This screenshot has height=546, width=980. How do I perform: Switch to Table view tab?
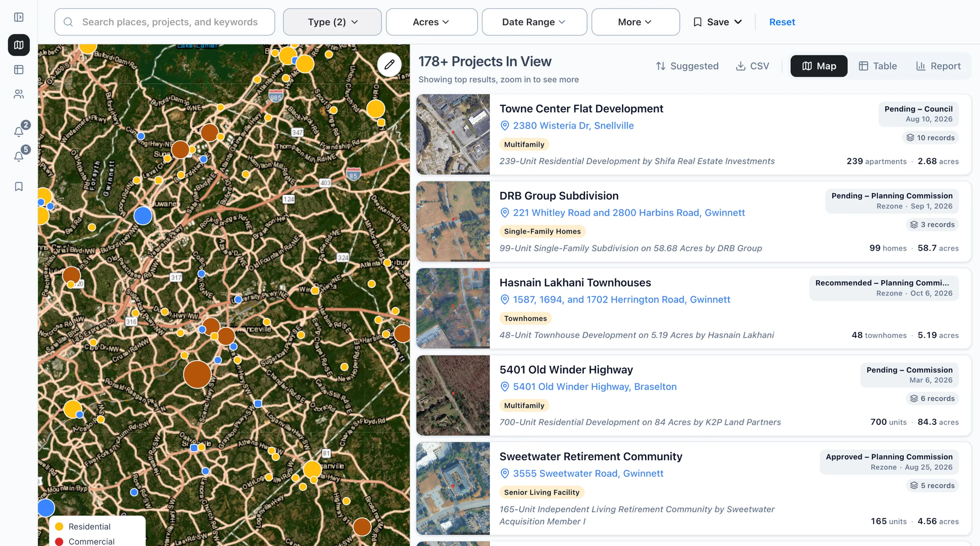tap(878, 66)
